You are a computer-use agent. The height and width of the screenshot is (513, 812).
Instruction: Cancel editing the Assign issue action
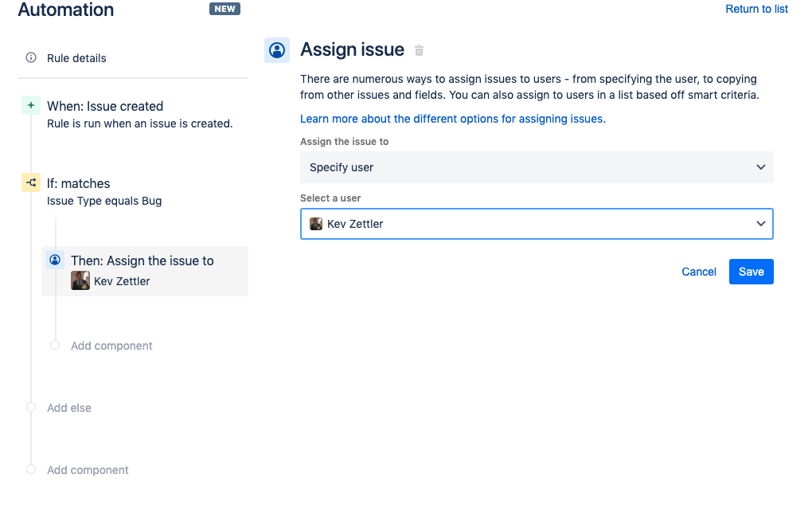point(698,272)
